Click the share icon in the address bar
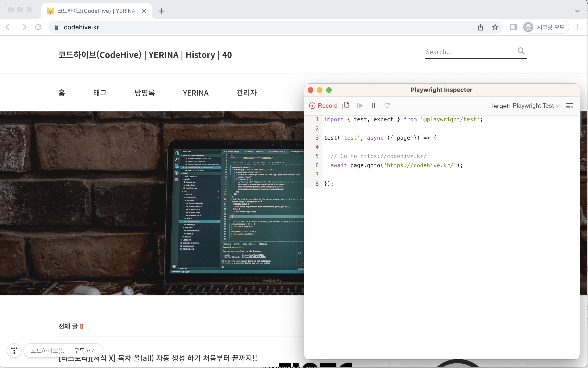The width and height of the screenshot is (588, 368). pyautogui.click(x=480, y=27)
